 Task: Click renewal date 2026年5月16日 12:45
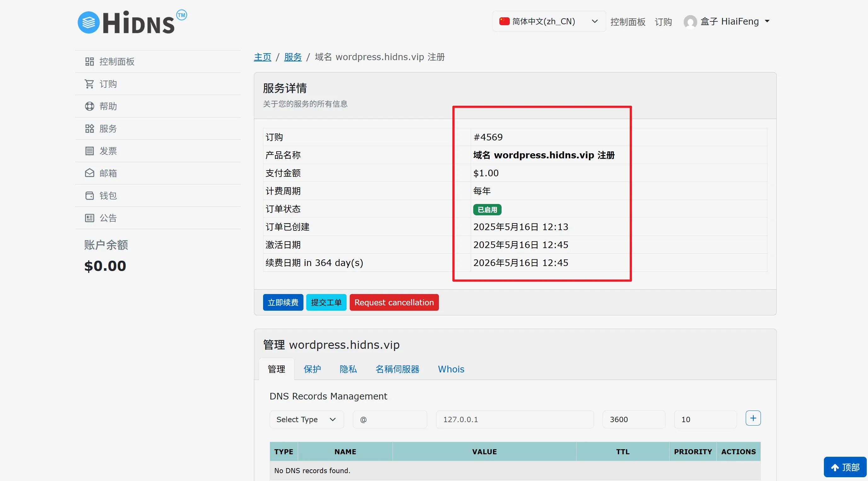point(520,263)
